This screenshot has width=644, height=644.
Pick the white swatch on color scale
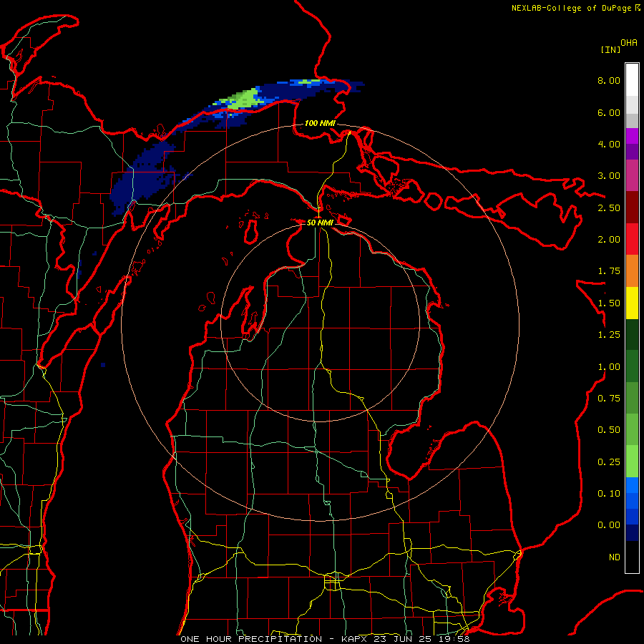(x=632, y=80)
